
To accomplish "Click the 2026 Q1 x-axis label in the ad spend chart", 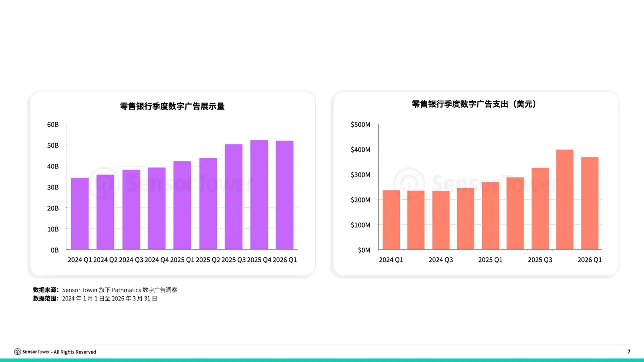I will 589,260.
